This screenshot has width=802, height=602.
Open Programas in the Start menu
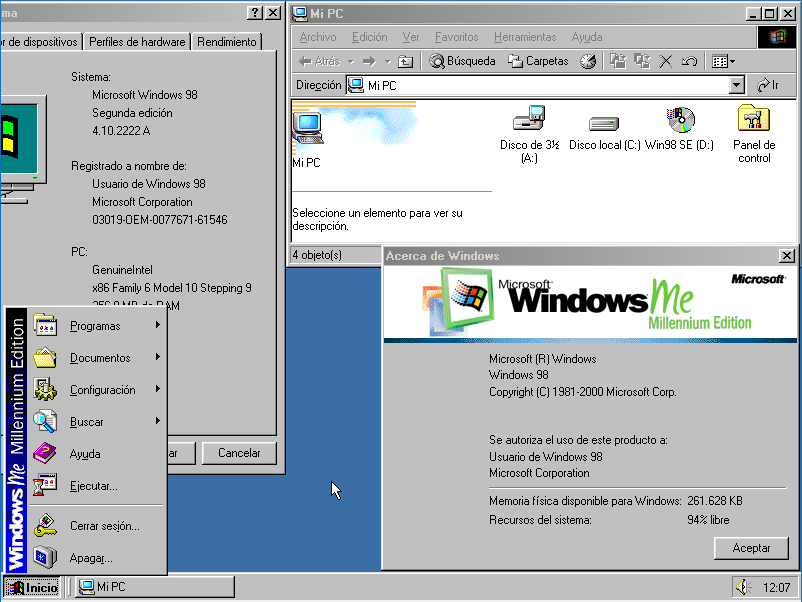point(98,326)
